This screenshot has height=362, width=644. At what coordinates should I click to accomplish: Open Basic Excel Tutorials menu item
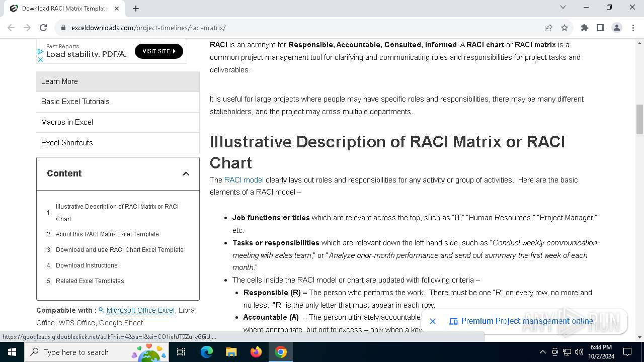click(118, 102)
